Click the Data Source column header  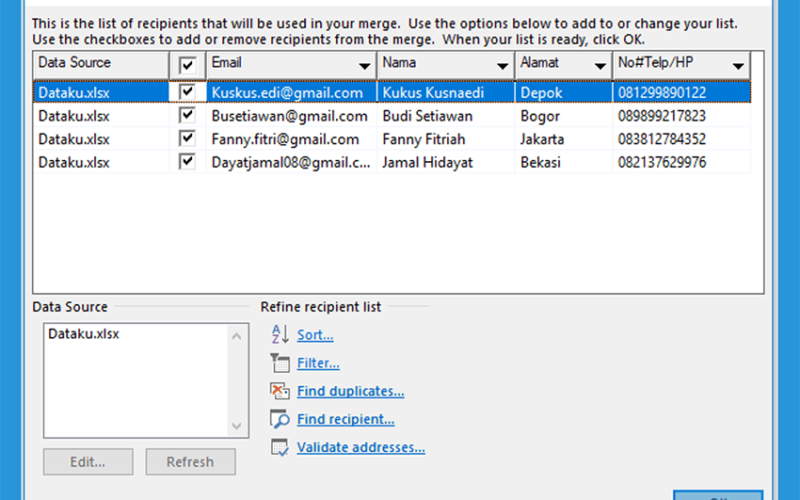[x=101, y=65]
